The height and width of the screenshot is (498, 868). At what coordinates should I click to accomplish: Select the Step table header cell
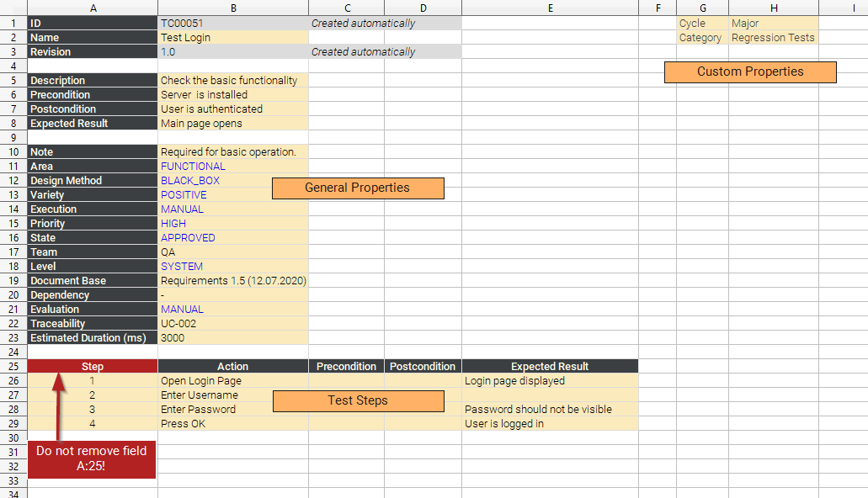(92, 366)
